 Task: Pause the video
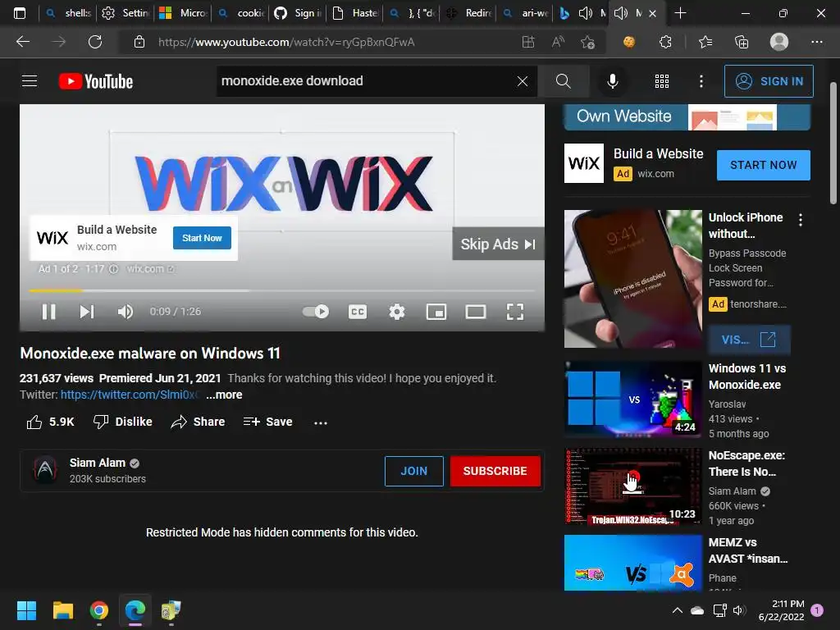tap(48, 312)
